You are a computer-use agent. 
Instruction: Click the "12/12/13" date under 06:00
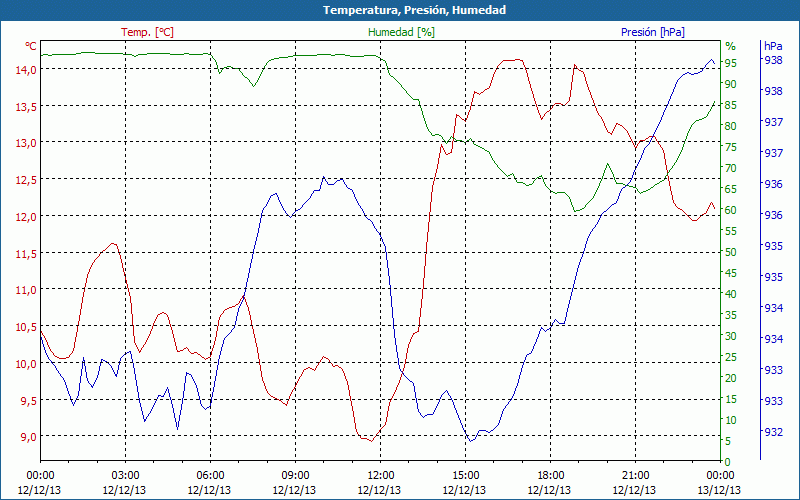coord(209,490)
